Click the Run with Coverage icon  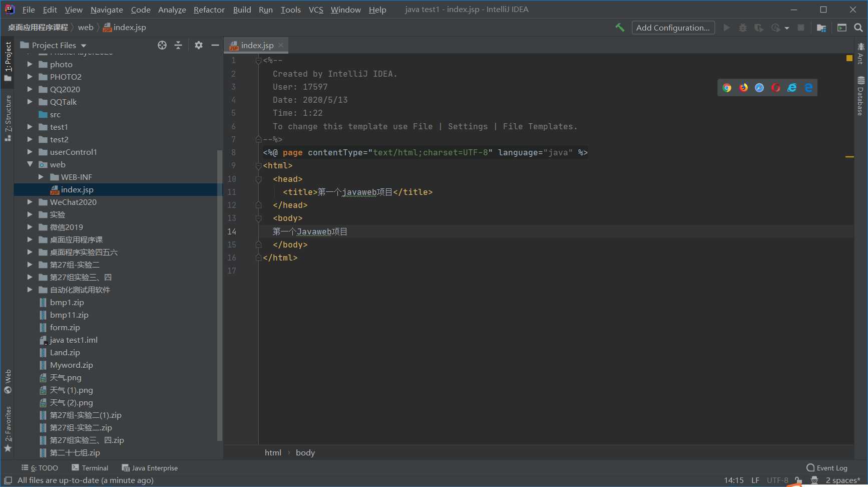759,28
